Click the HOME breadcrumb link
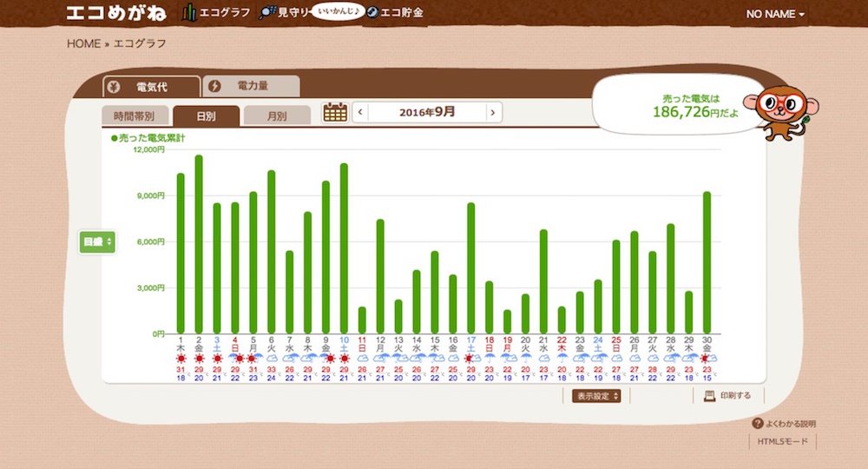 point(83,43)
